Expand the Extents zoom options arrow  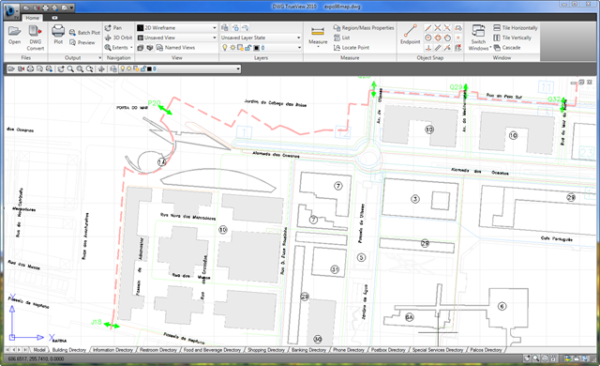click(132, 47)
